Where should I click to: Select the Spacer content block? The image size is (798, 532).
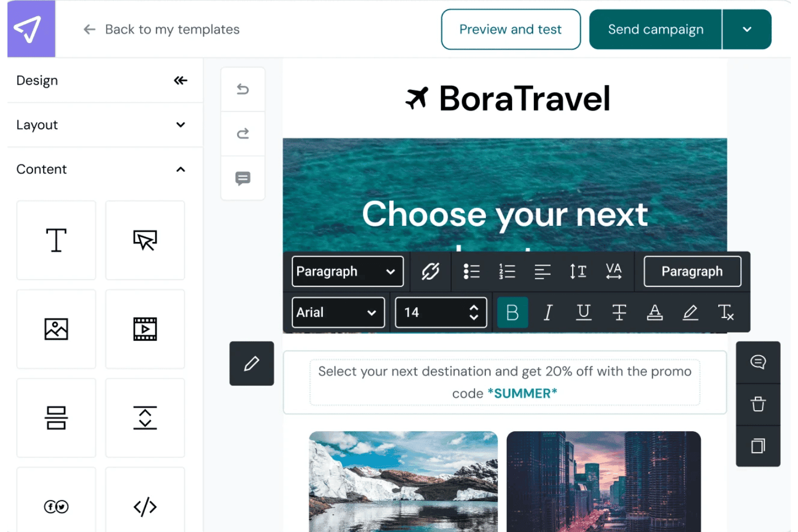tap(145, 418)
